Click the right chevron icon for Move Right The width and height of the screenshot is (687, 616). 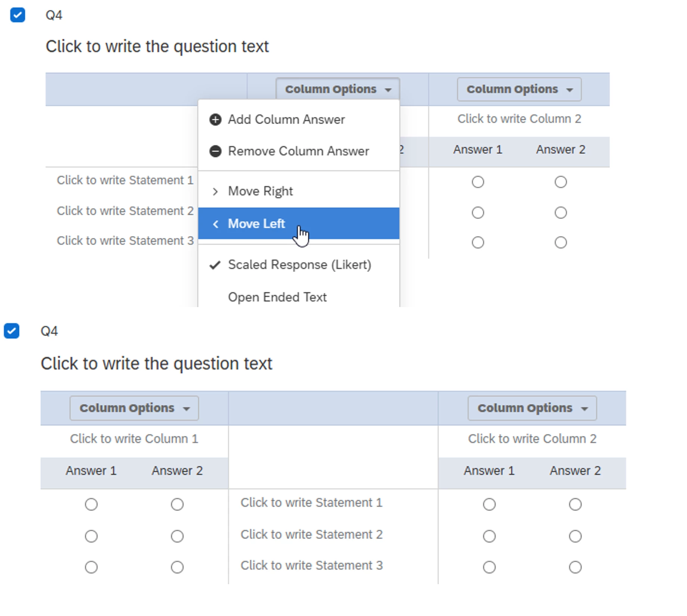[x=215, y=192]
